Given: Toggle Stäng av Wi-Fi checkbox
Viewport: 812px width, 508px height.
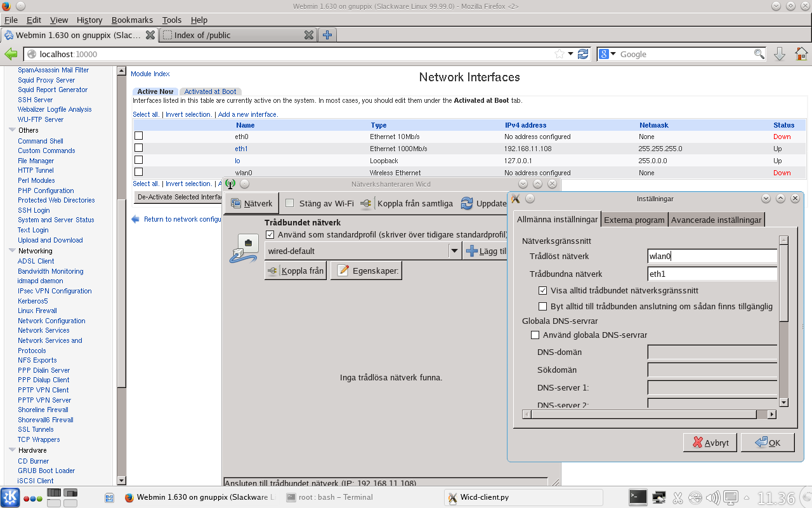Looking at the screenshot, I should click(x=290, y=203).
